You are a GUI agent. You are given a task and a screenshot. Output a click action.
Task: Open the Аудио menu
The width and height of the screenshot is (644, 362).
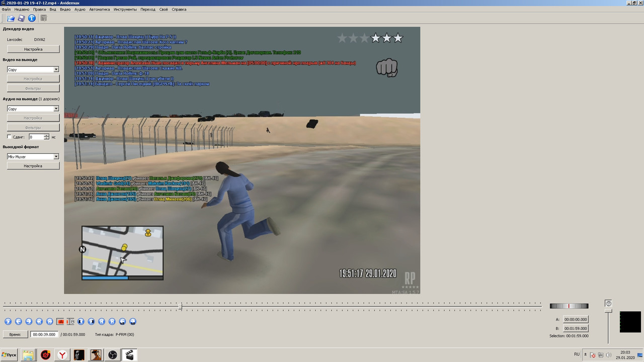pos(80,10)
